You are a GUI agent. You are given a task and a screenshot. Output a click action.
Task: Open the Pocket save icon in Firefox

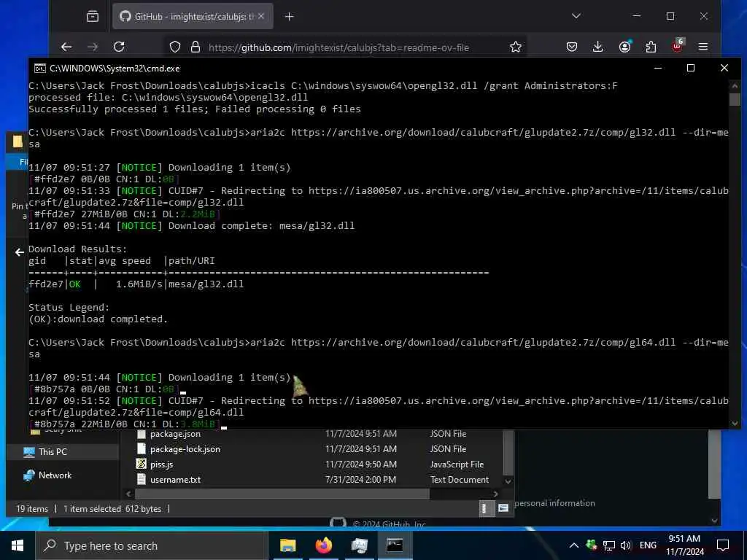572,47
